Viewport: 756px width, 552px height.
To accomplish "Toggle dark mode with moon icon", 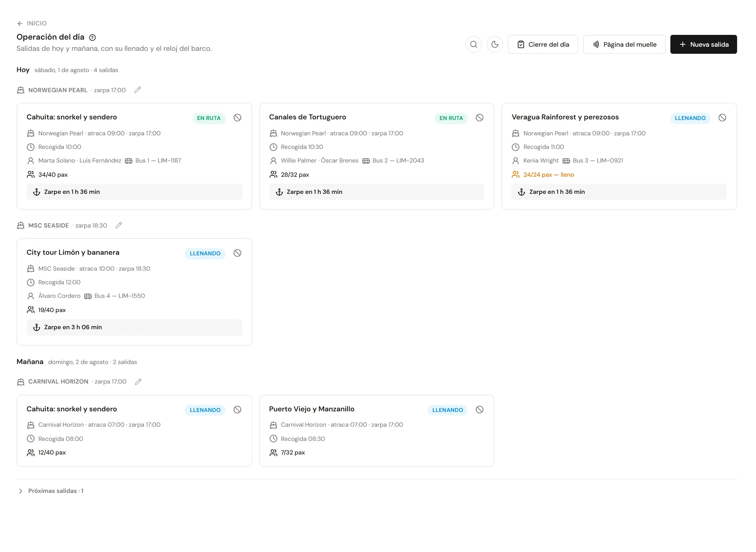I will 495,44.
